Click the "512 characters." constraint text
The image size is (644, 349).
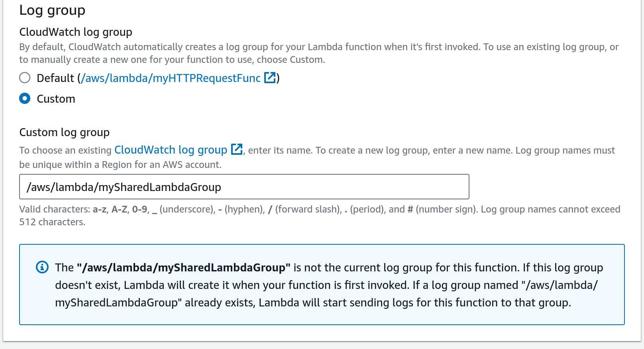[52, 222]
